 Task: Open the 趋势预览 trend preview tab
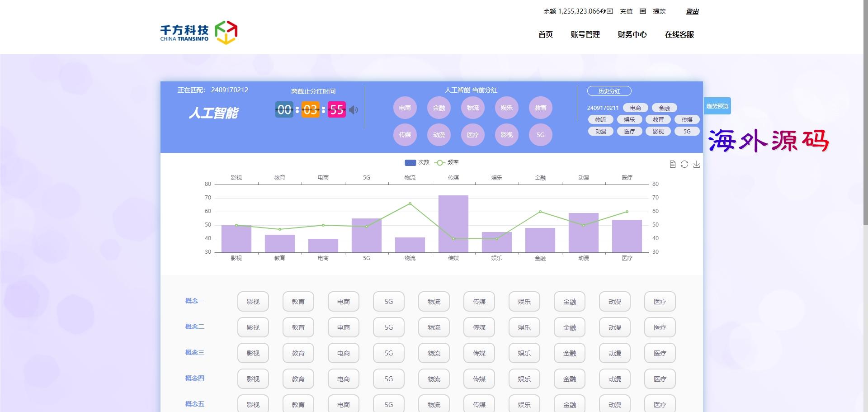coord(717,106)
